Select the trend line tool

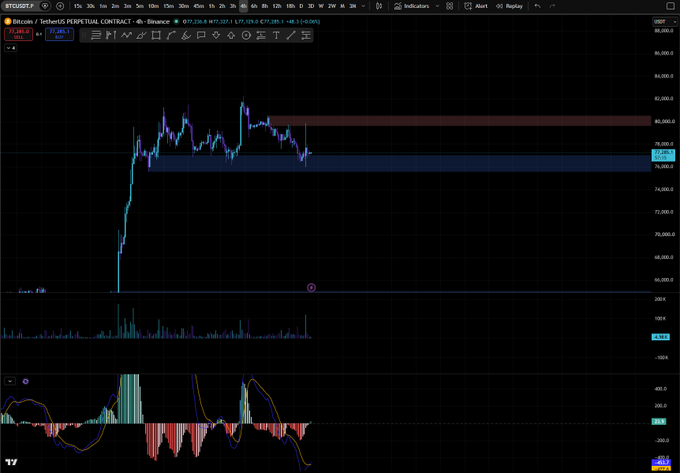(291, 36)
